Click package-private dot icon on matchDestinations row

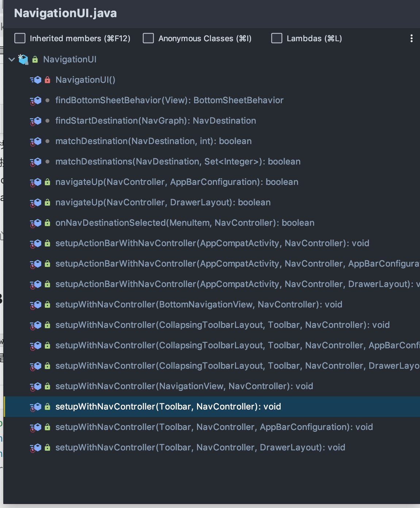pos(47,162)
